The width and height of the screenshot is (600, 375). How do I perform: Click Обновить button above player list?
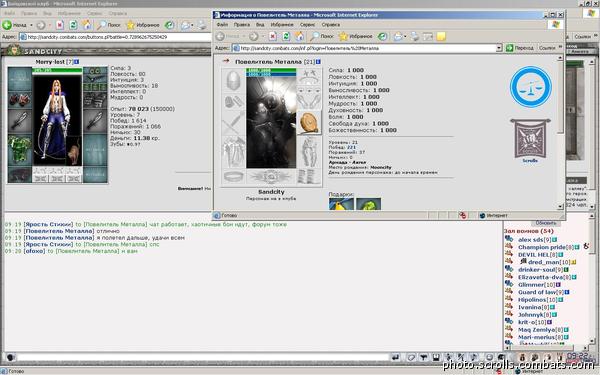(x=546, y=223)
